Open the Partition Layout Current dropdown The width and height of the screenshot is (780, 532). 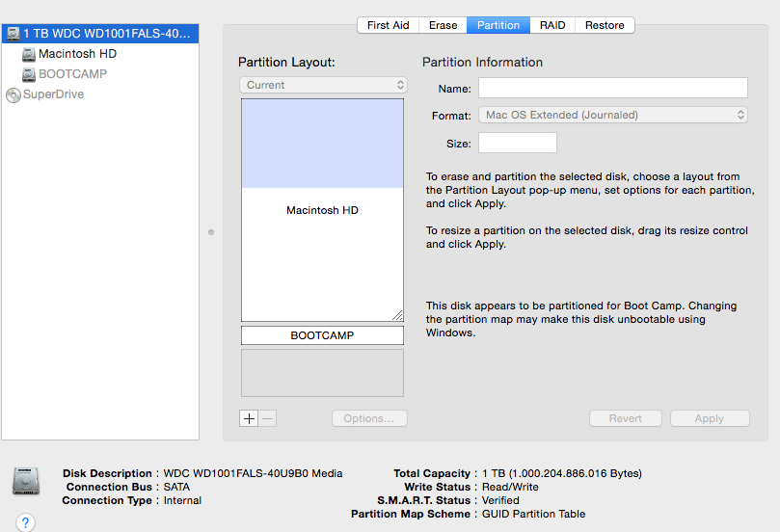coord(323,85)
